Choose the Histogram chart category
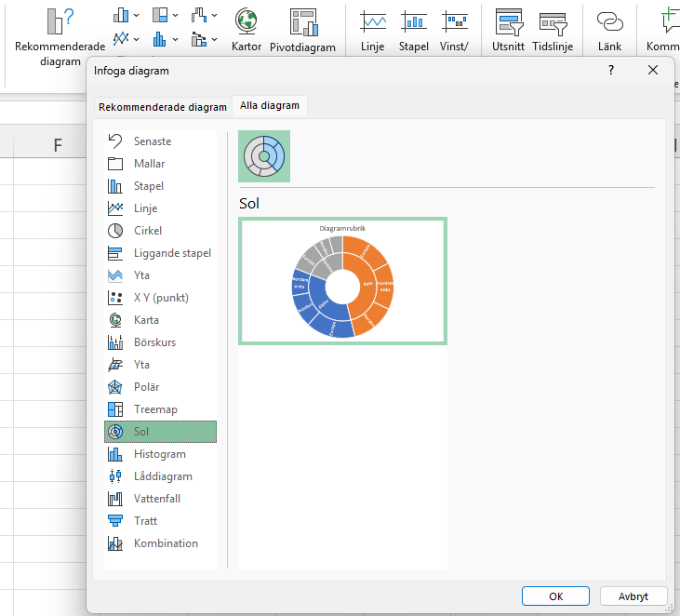Image resolution: width=680 pixels, height=616 pixels. [x=159, y=454]
